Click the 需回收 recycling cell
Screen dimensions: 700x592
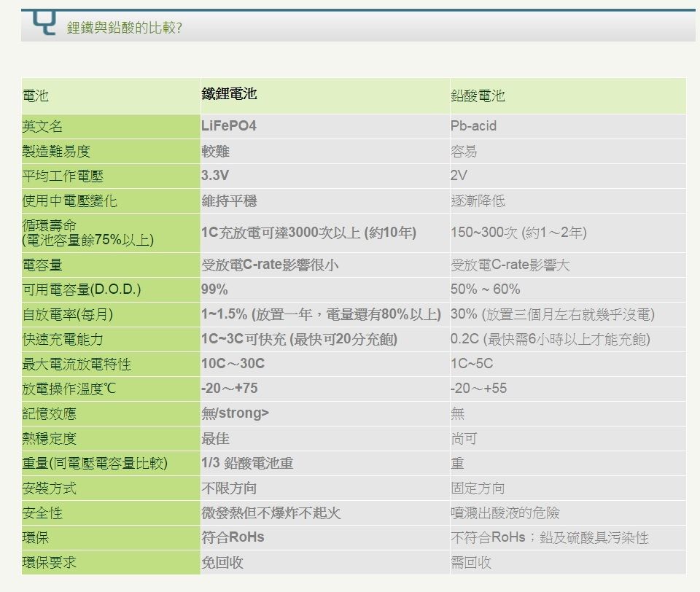pyautogui.click(x=471, y=562)
